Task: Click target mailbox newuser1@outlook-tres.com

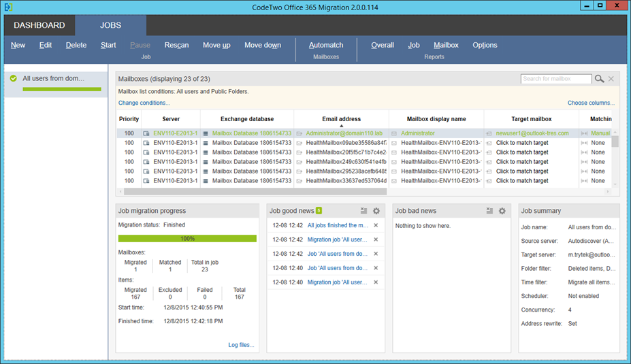Action: [x=532, y=133]
